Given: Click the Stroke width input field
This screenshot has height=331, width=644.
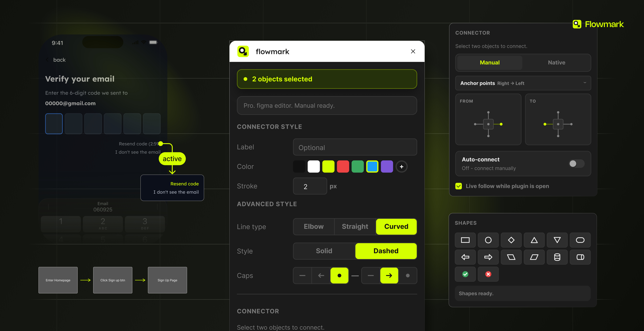Looking at the screenshot, I should [310, 186].
